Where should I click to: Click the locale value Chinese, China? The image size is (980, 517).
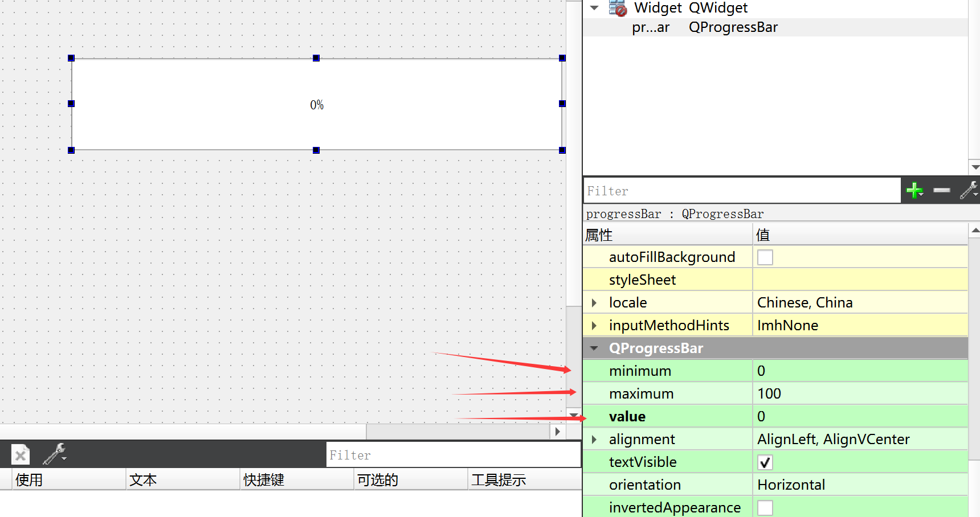[860, 302]
